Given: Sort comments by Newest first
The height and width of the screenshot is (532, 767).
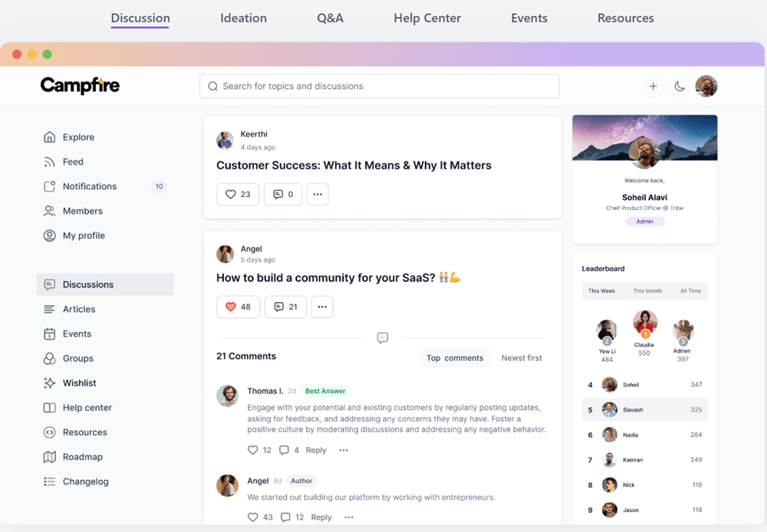Looking at the screenshot, I should pos(521,357).
